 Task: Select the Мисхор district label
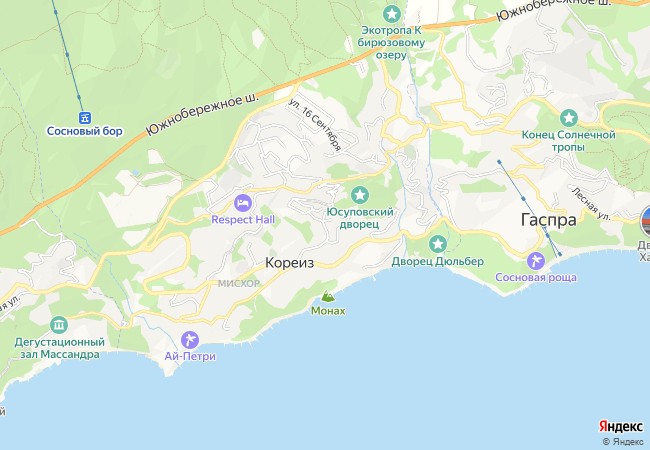click(239, 283)
